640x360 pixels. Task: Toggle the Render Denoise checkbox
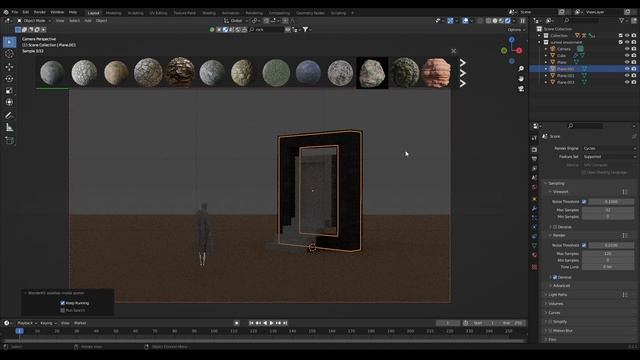555,277
